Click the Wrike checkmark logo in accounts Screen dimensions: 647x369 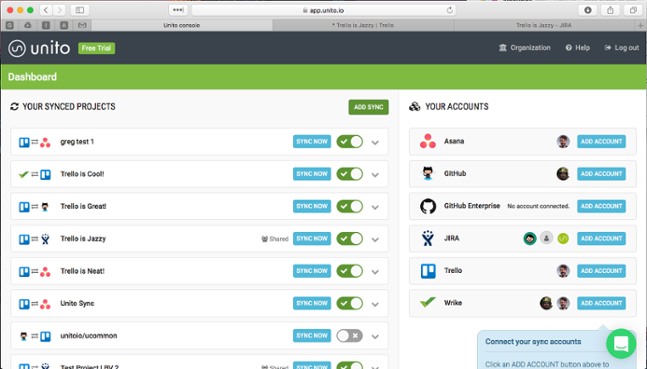click(x=427, y=302)
